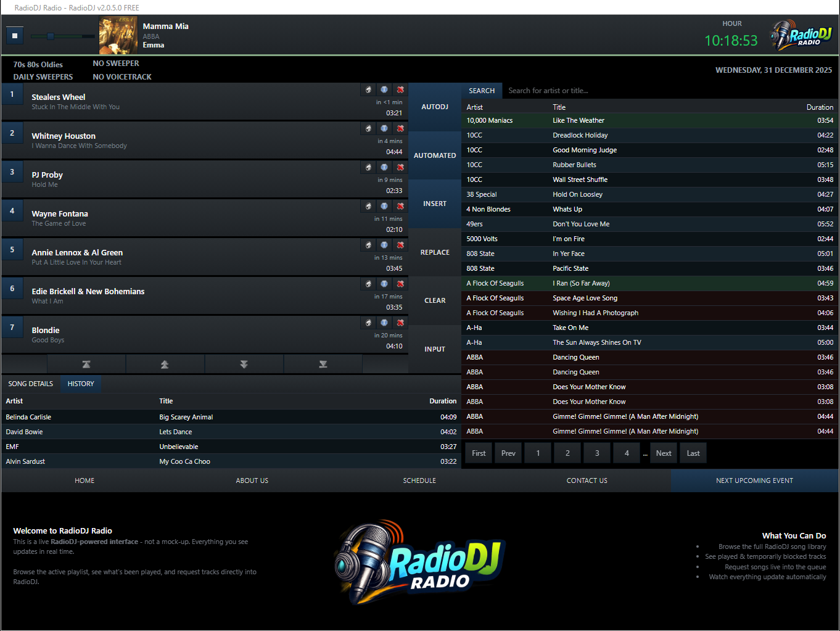
Task: Move track down one position with arrow icon
Action: [x=244, y=363]
